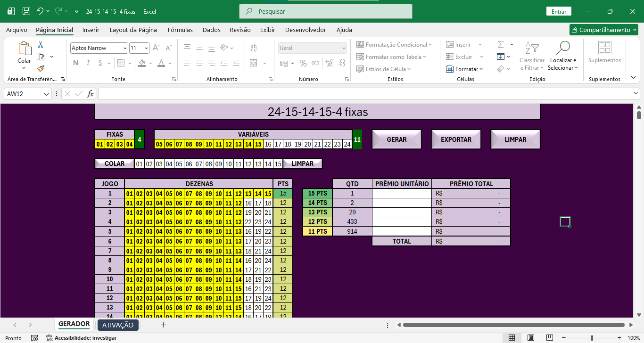Click the LIMPAR button beside EXPORTAR

point(515,139)
